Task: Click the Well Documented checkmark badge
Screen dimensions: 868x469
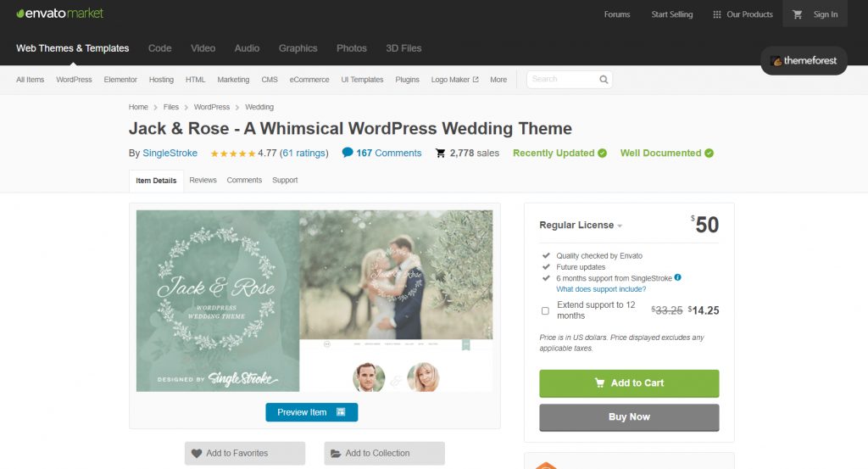Action: 709,153
